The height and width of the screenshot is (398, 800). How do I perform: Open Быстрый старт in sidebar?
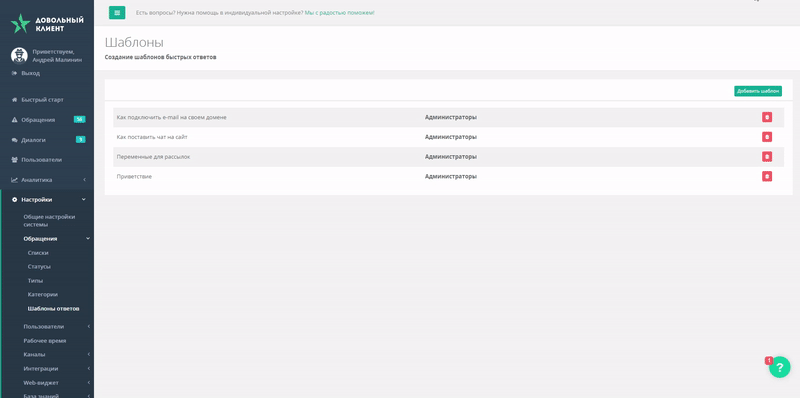pos(42,100)
